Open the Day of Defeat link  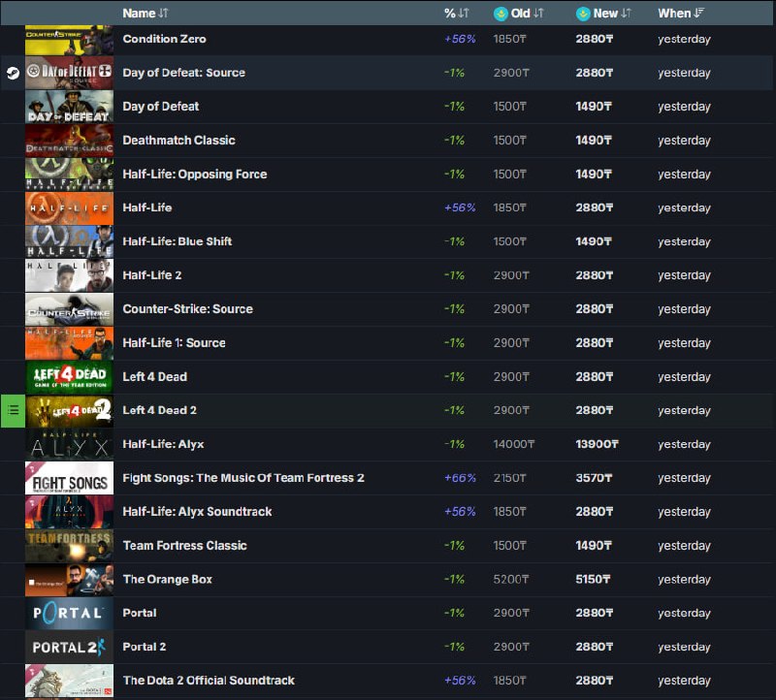[161, 107]
